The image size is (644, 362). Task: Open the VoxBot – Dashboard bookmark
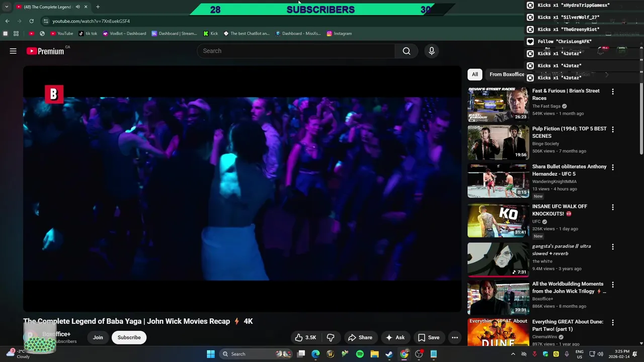(124, 34)
